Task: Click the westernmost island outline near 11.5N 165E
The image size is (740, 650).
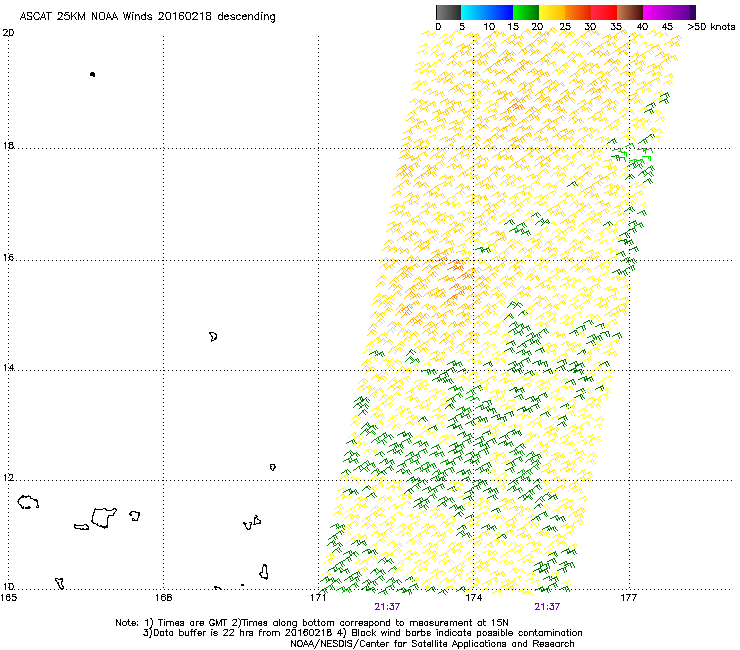Action: point(28,502)
